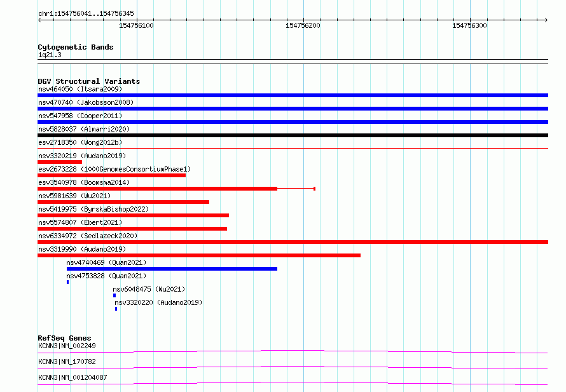Open nsv4753828 (Quan2021) label

point(106,276)
